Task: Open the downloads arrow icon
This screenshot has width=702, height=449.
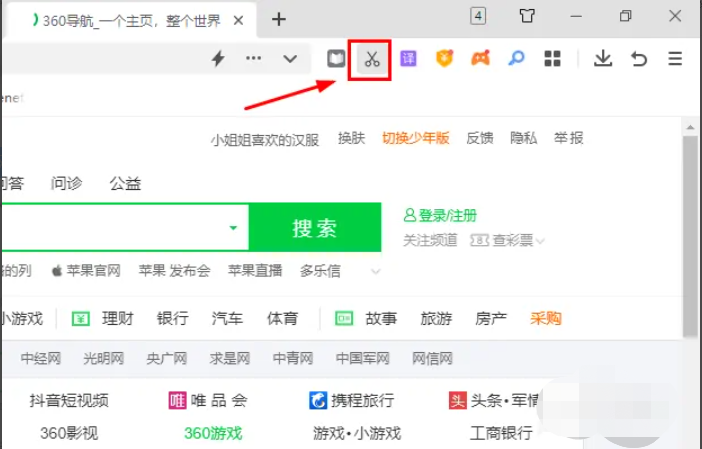Action: (602, 59)
